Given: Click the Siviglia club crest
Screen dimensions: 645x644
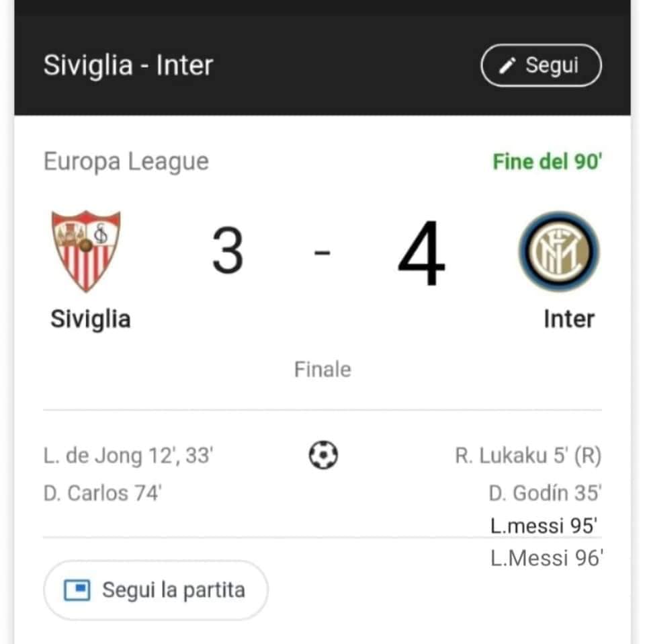Looking at the screenshot, I should click(86, 251).
